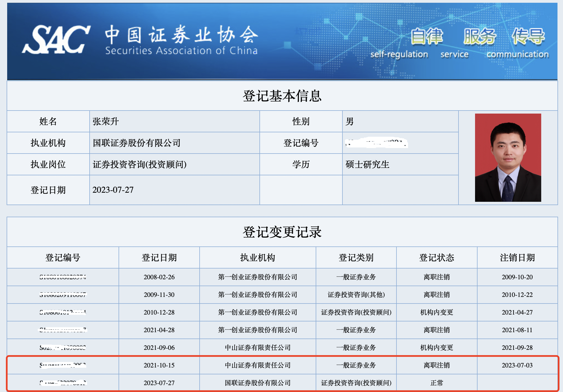Click 证券投资咨询(其他) category cell
This screenshot has width=563, height=392.
click(356, 295)
